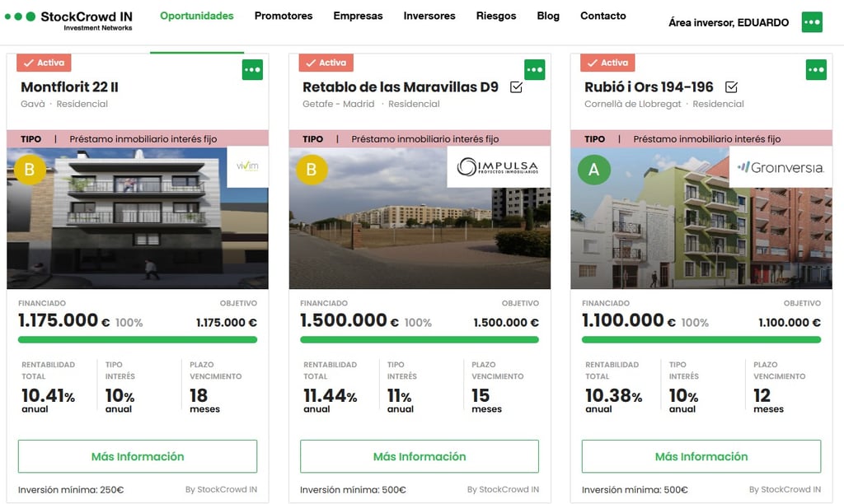Click the B rating badge on Montflorit 22 II
This screenshot has height=504, width=844.
(x=30, y=170)
